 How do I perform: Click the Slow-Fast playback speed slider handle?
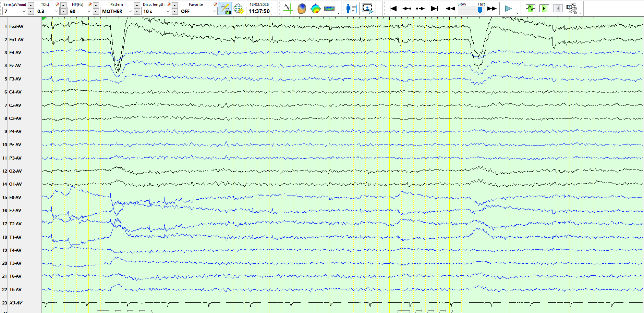[480, 10]
